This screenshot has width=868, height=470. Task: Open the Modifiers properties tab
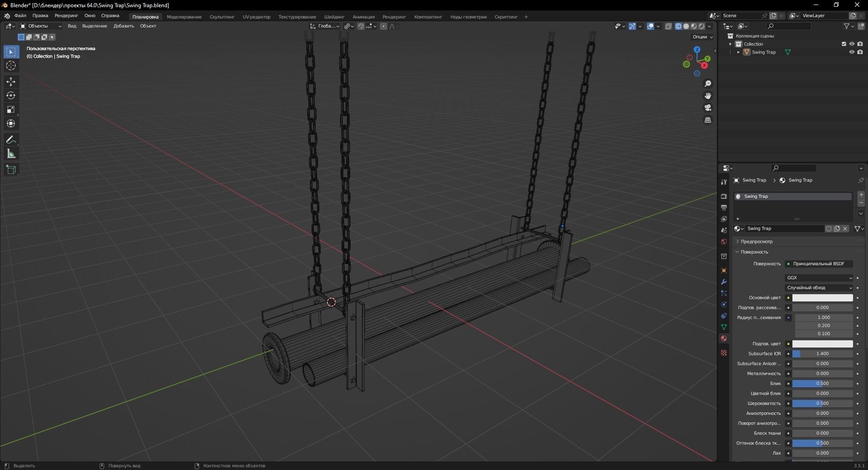click(724, 282)
